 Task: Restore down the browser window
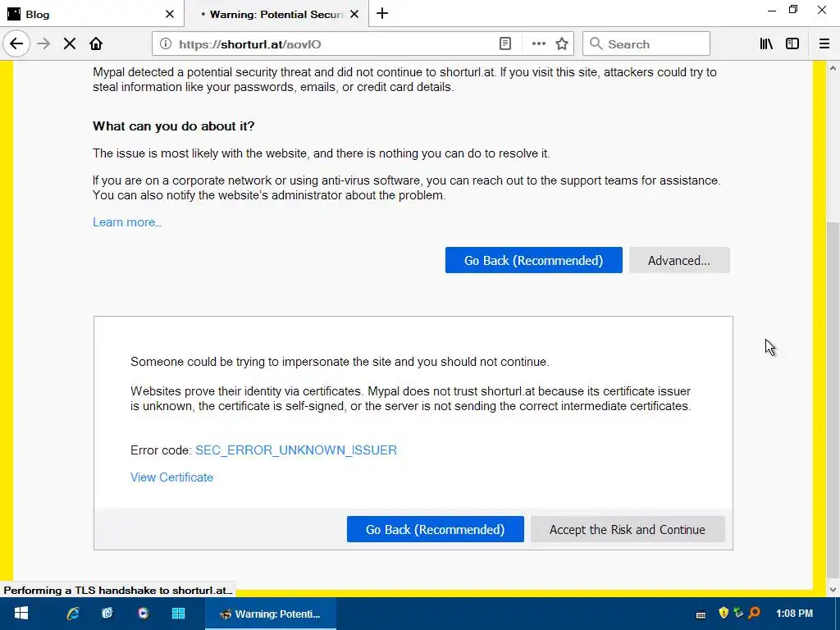pyautogui.click(x=793, y=10)
